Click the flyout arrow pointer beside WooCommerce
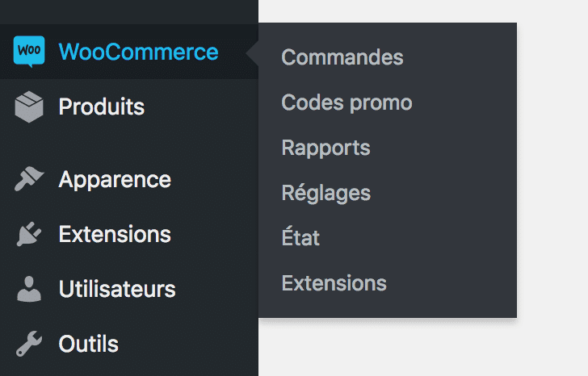Image resolution: width=588 pixels, height=376 pixels. tap(252, 53)
